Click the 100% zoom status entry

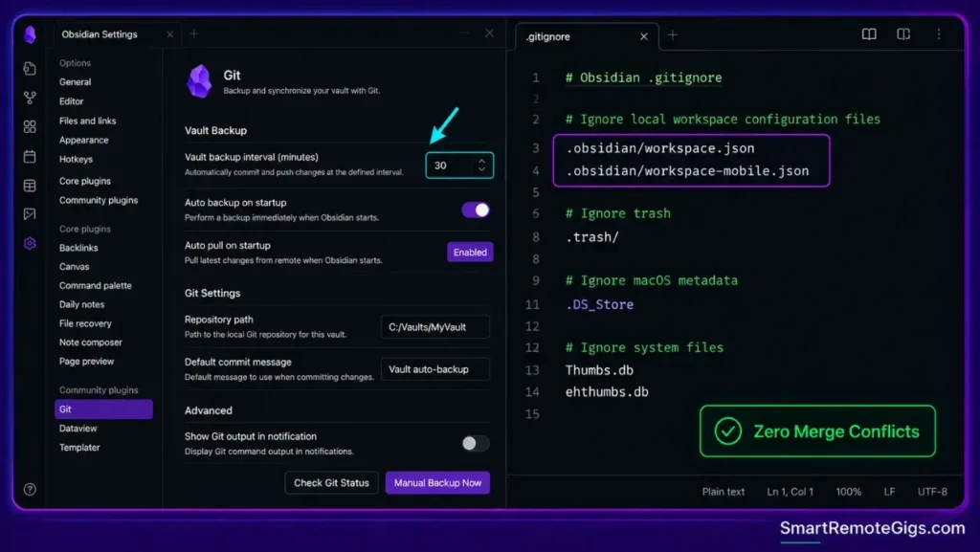coord(848,492)
